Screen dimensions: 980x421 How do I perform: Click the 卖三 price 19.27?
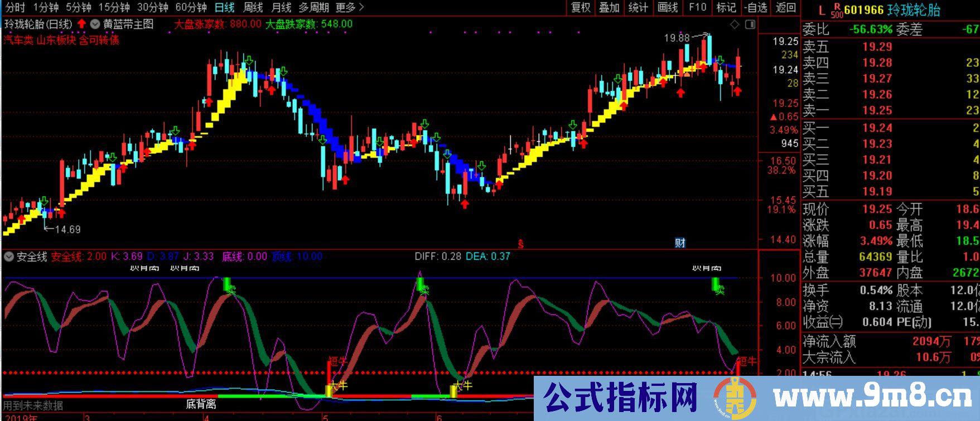coord(877,79)
